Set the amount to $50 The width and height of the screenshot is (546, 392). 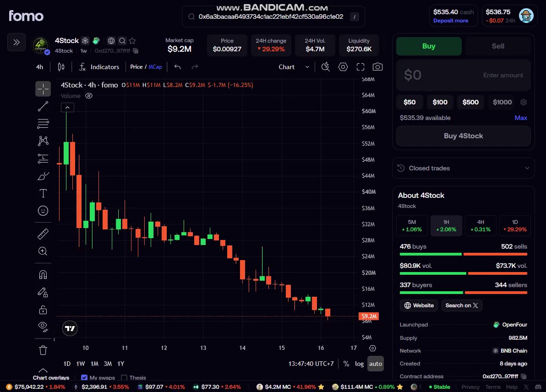pyautogui.click(x=409, y=102)
